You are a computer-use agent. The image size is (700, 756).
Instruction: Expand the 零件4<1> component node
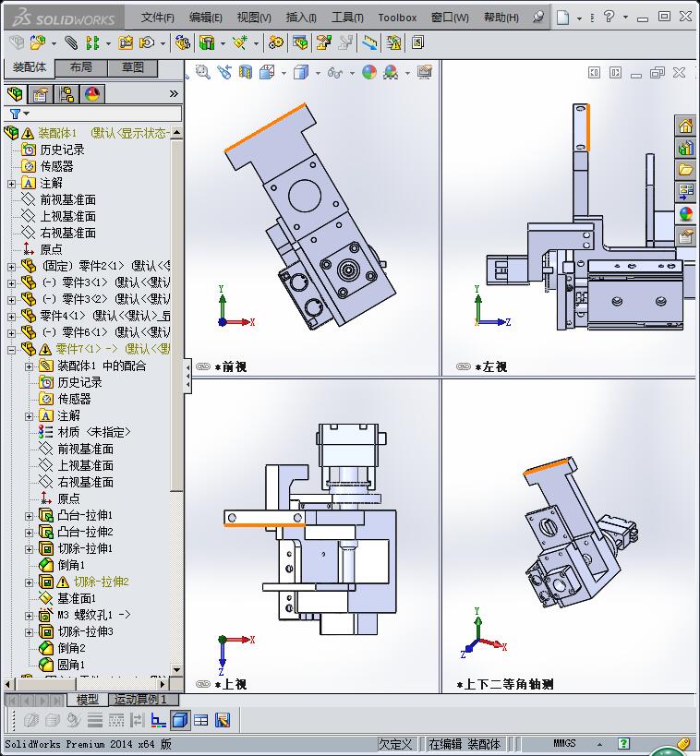(x=12, y=317)
